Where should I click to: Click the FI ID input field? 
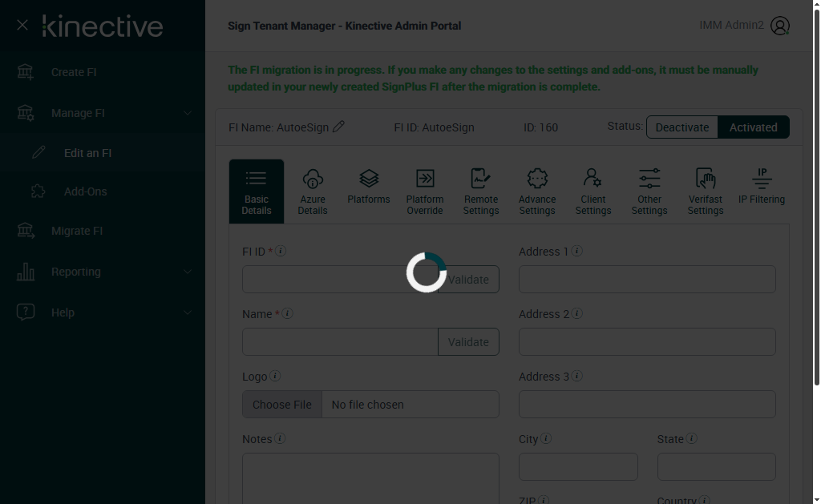coord(340,280)
